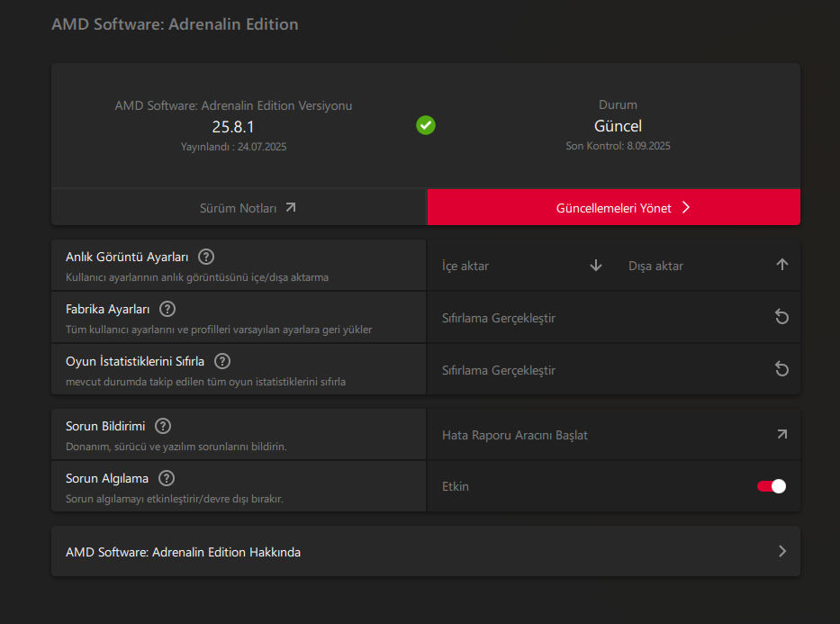Open help icon next to Fabrika Ayarları
840x624 pixels.
167,309
